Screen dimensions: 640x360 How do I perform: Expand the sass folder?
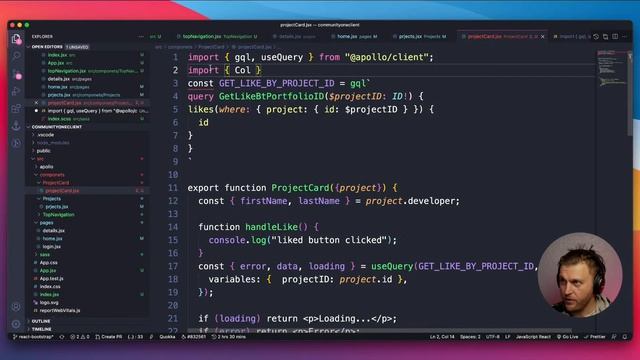pyautogui.click(x=44, y=254)
